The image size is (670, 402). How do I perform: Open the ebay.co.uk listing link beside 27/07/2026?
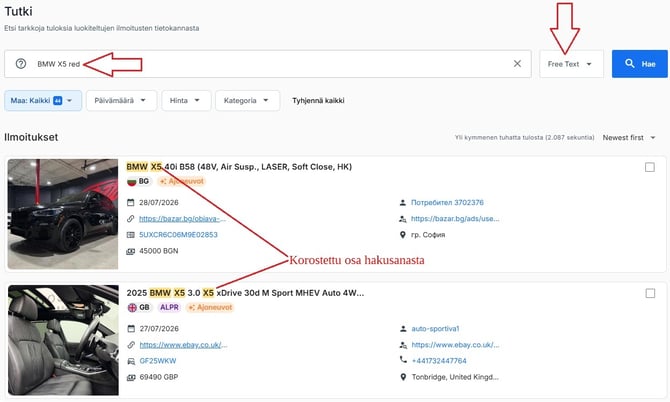click(x=183, y=345)
